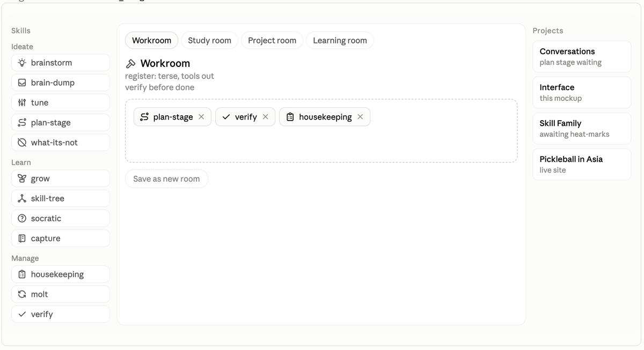Click the housekeeping chip label in room

[325, 117]
